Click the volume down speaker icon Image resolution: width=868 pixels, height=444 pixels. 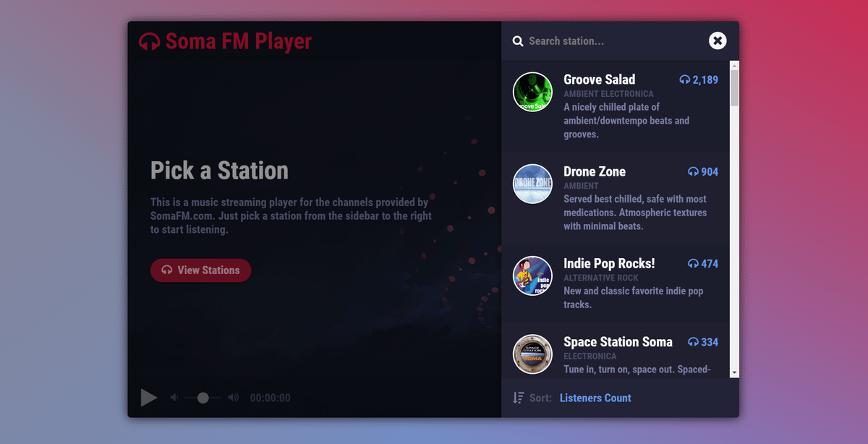coord(174,398)
